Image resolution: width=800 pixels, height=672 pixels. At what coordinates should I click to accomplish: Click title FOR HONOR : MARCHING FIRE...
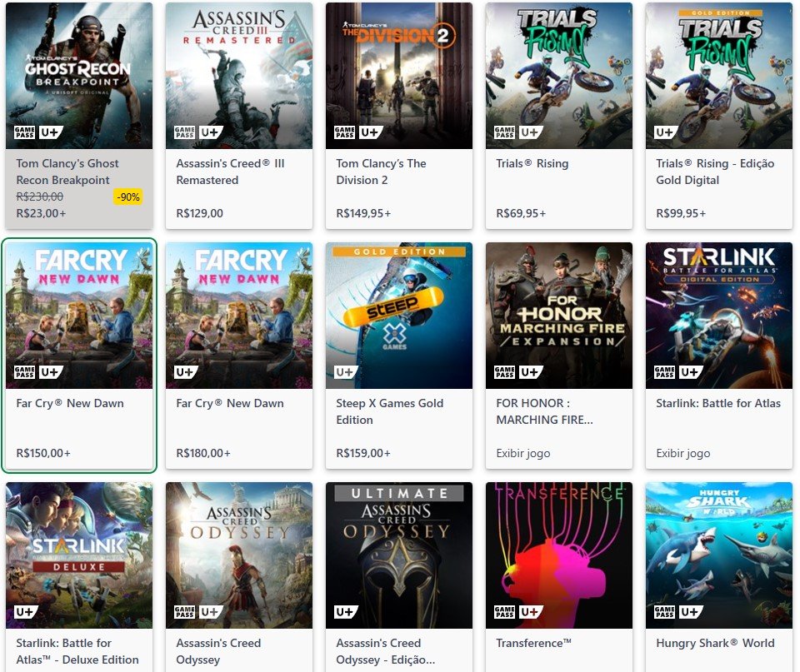(x=544, y=411)
